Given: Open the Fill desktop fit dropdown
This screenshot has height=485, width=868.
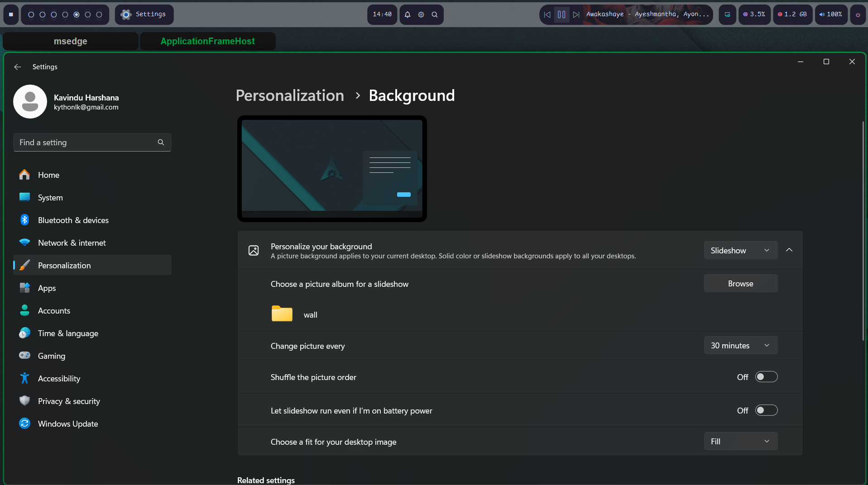Looking at the screenshot, I should point(740,442).
